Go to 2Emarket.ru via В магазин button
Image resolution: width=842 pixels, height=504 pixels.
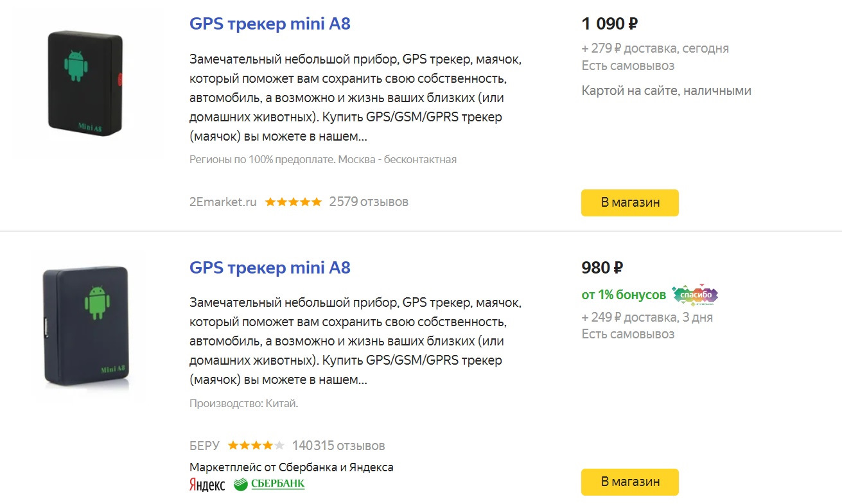[x=630, y=202]
